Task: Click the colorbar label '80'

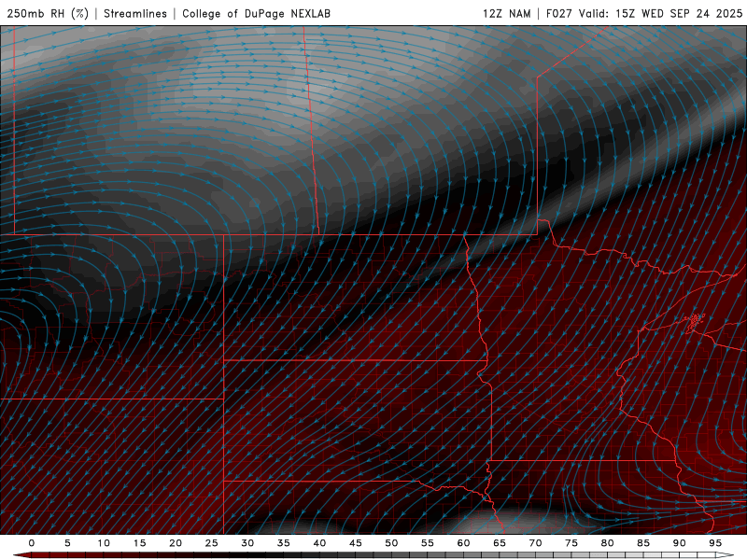Action: click(x=607, y=543)
